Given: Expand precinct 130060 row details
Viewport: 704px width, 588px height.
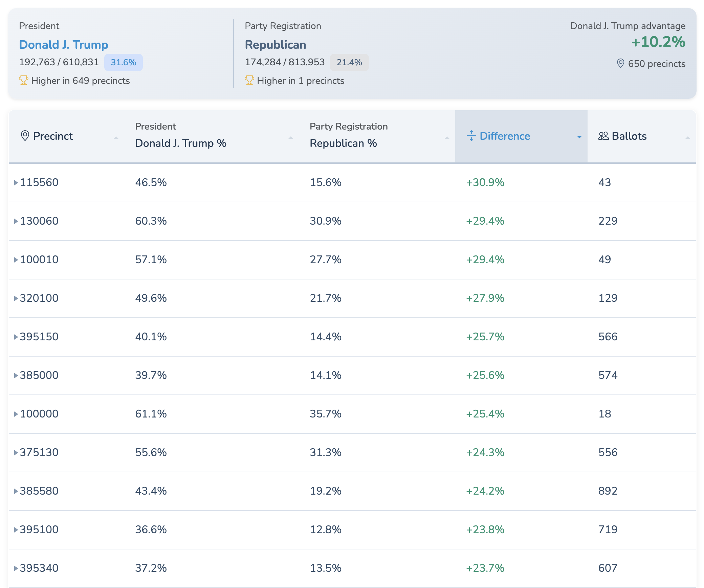Looking at the screenshot, I should point(16,221).
